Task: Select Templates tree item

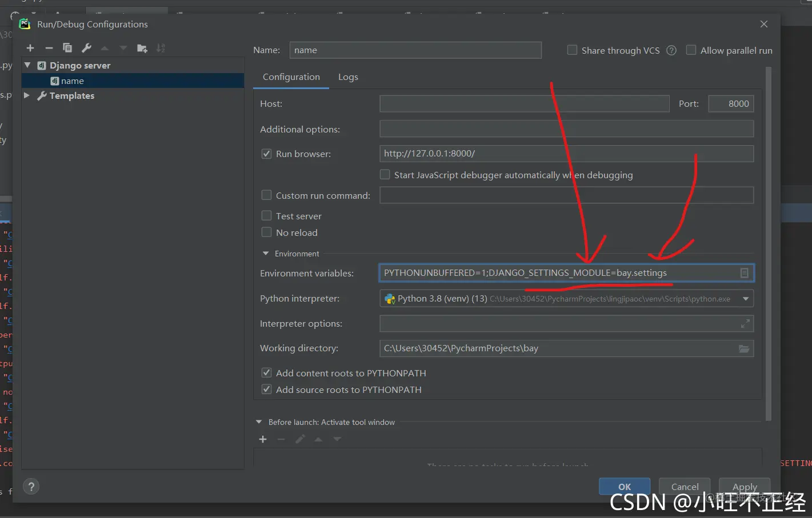Action: point(72,95)
